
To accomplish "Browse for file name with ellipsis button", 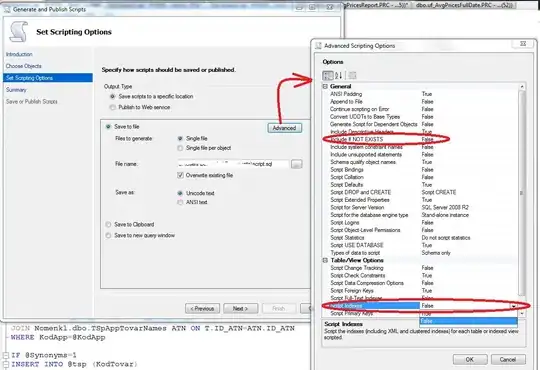I will pos(297,164).
